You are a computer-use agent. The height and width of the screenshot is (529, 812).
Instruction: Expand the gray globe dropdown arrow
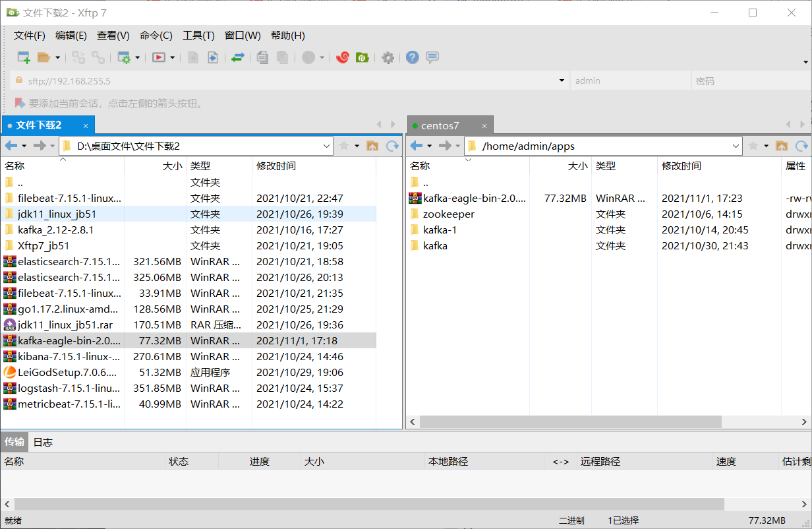(322, 57)
